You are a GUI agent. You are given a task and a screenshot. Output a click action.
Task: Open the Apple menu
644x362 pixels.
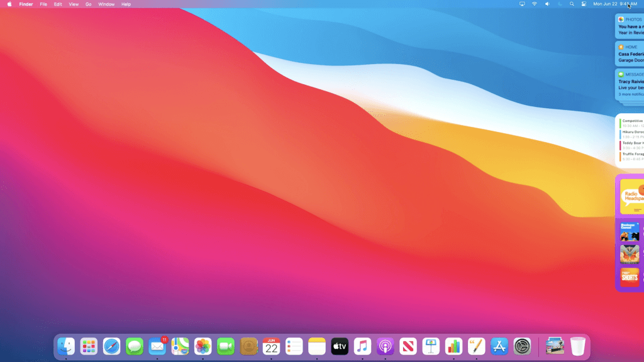click(9, 4)
